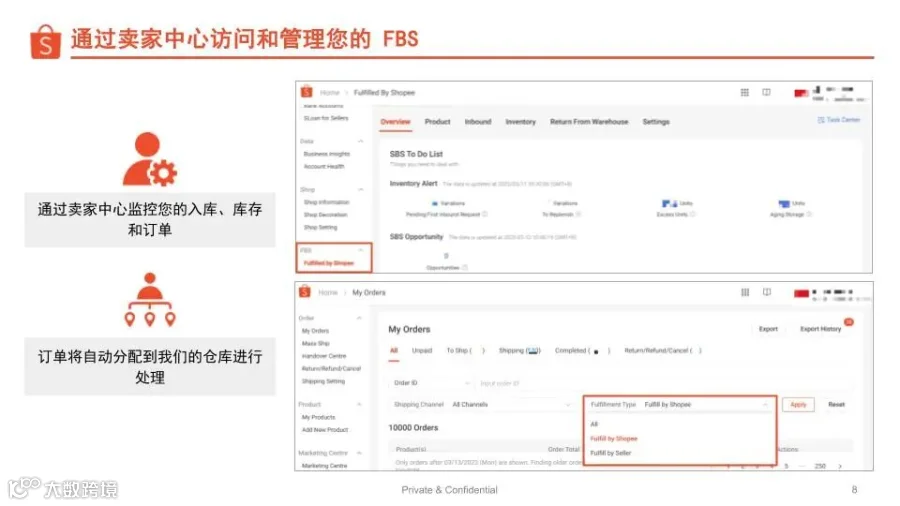
Task: Select the Shipping orders tab
Action: [519, 351]
